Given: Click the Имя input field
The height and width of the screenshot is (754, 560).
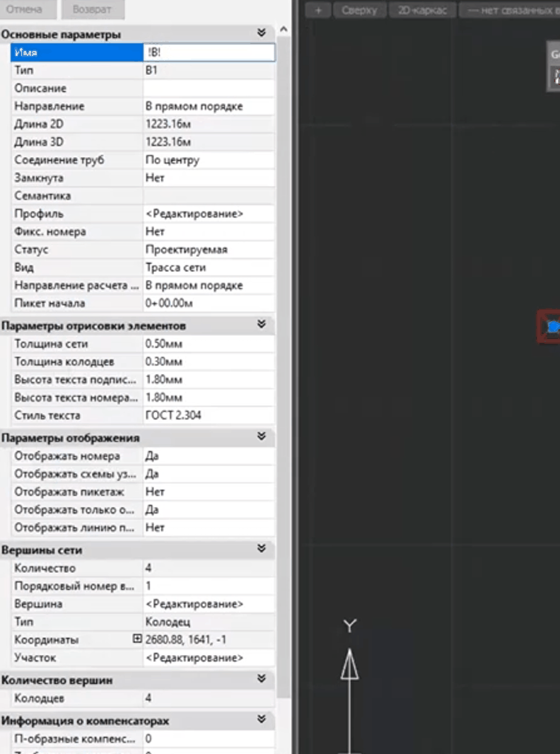Looking at the screenshot, I should pyautogui.click(x=209, y=52).
